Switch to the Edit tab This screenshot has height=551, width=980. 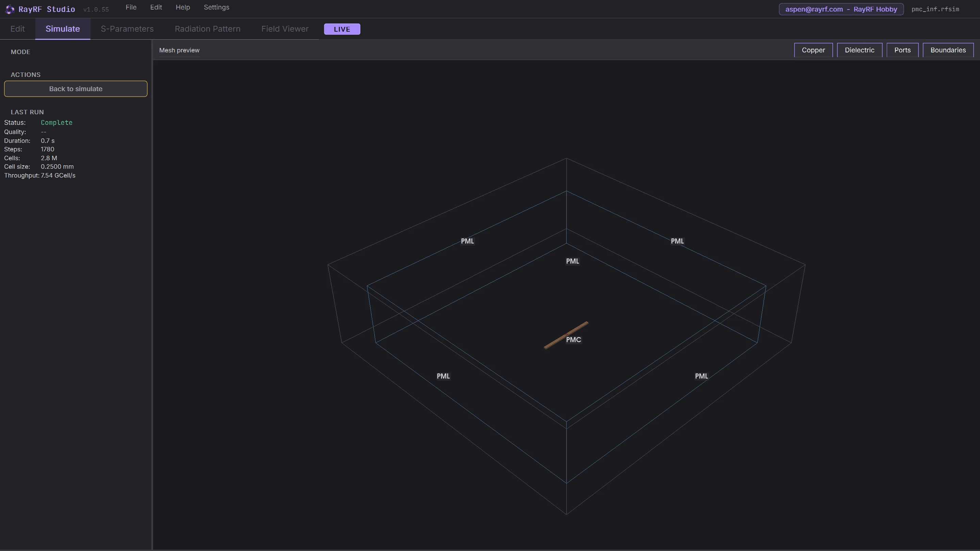pos(17,29)
